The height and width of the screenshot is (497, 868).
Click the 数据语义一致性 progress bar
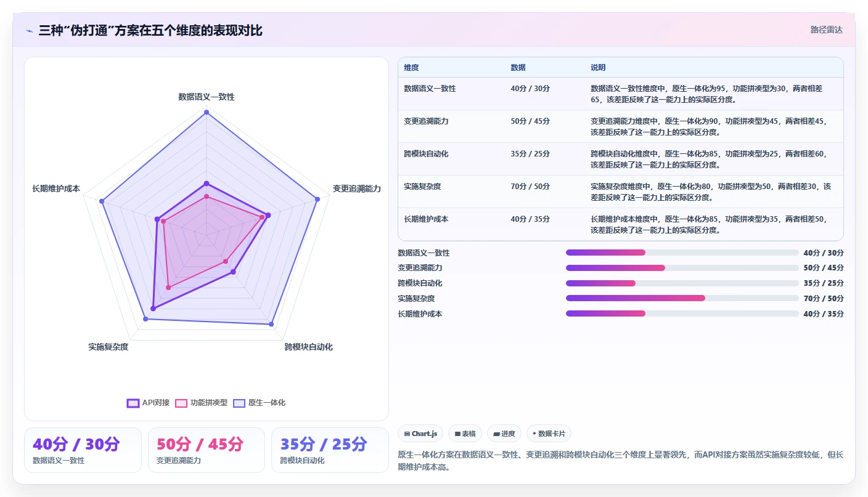pos(682,253)
